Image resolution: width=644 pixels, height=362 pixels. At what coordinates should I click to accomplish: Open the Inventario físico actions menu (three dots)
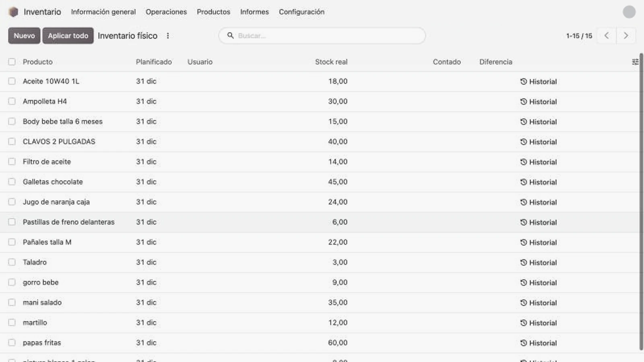click(168, 36)
